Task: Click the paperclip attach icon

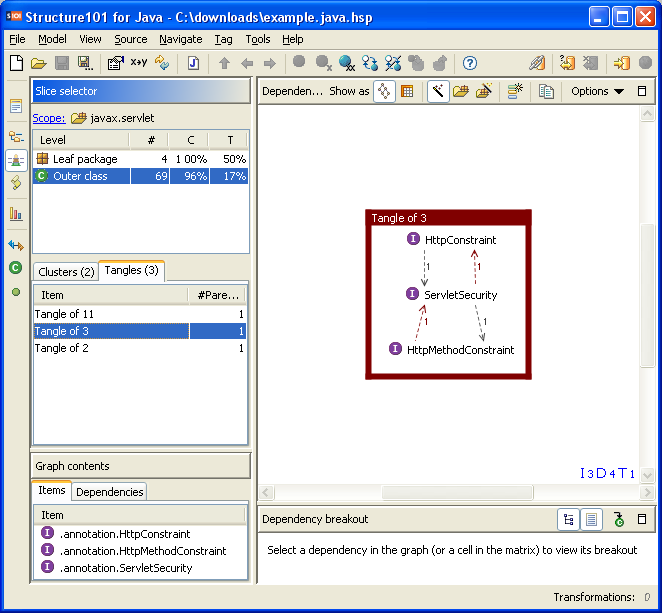Action: click(x=537, y=63)
